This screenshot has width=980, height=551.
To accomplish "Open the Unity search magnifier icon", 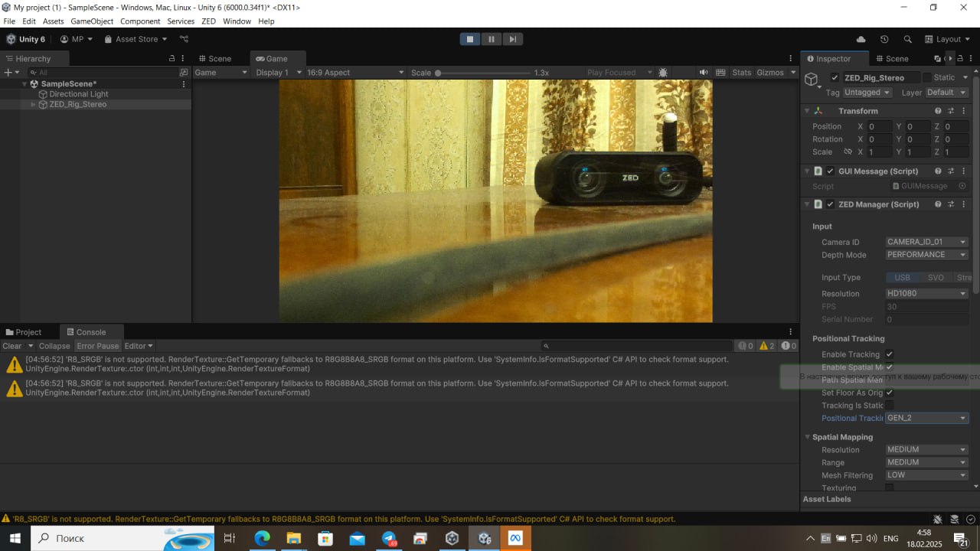I will [x=908, y=39].
